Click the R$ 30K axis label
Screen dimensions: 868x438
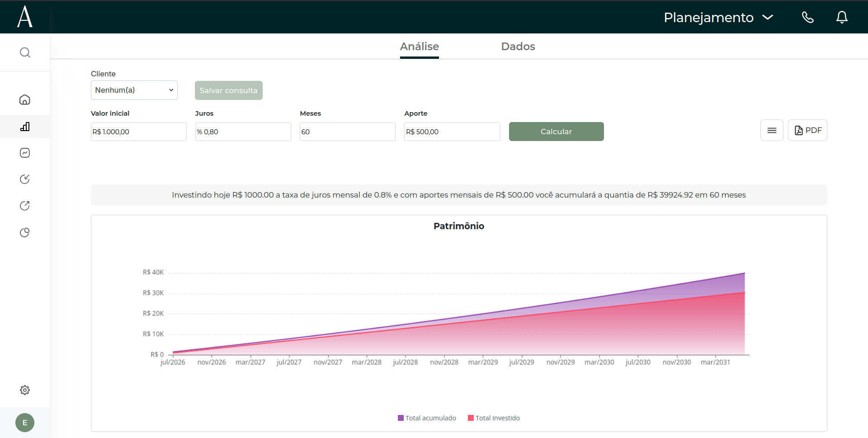(x=153, y=293)
